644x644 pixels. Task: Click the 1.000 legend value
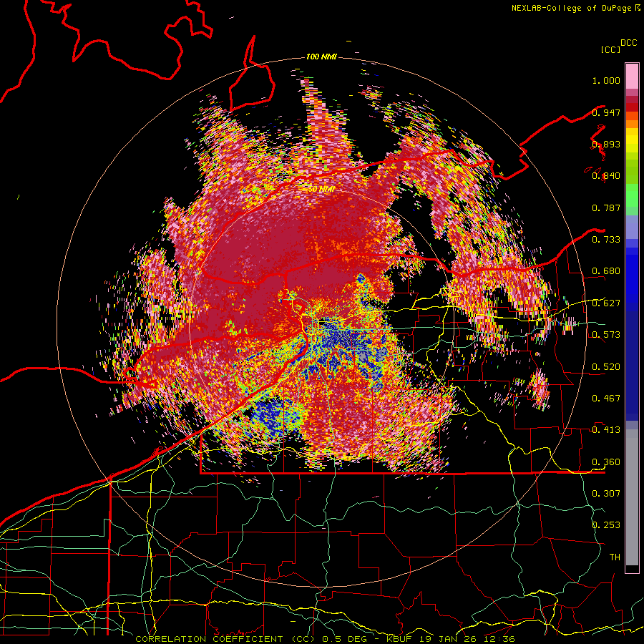coord(606,80)
